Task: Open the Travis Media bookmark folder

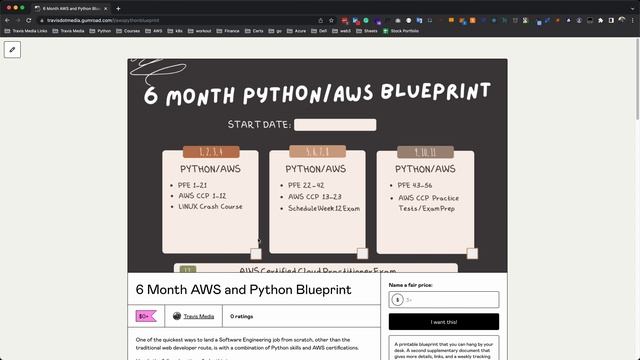Action: tap(68, 31)
